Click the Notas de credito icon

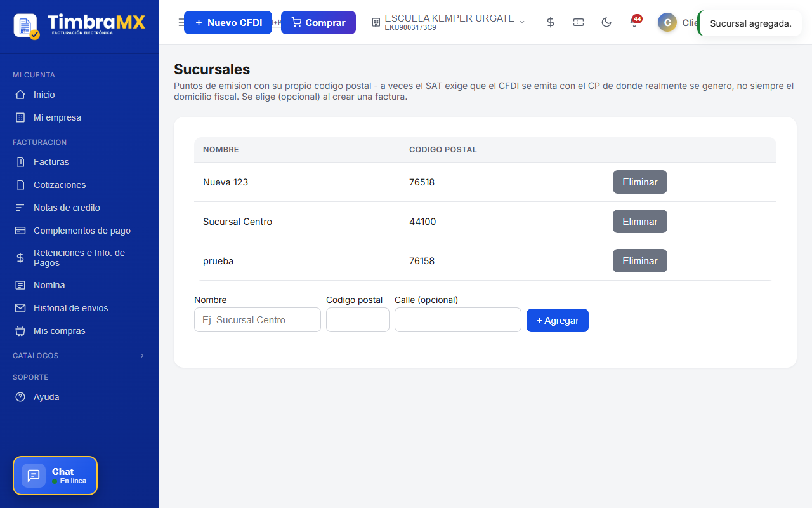(20, 208)
